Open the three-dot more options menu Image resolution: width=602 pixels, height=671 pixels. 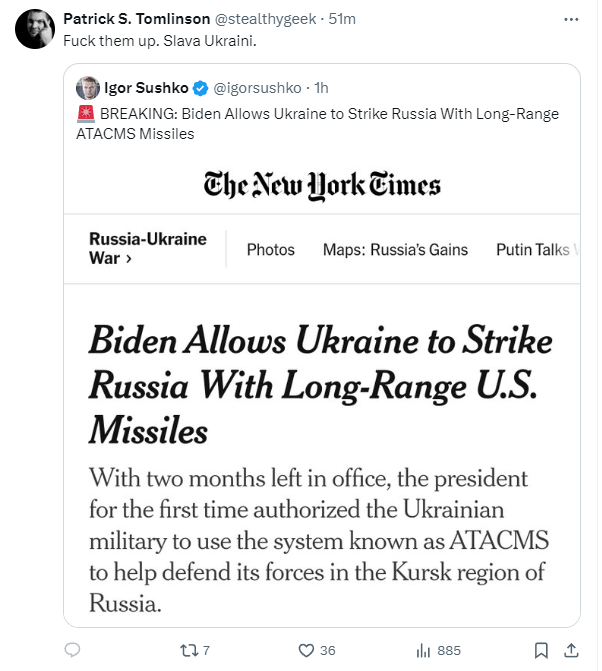[x=571, y=19]
